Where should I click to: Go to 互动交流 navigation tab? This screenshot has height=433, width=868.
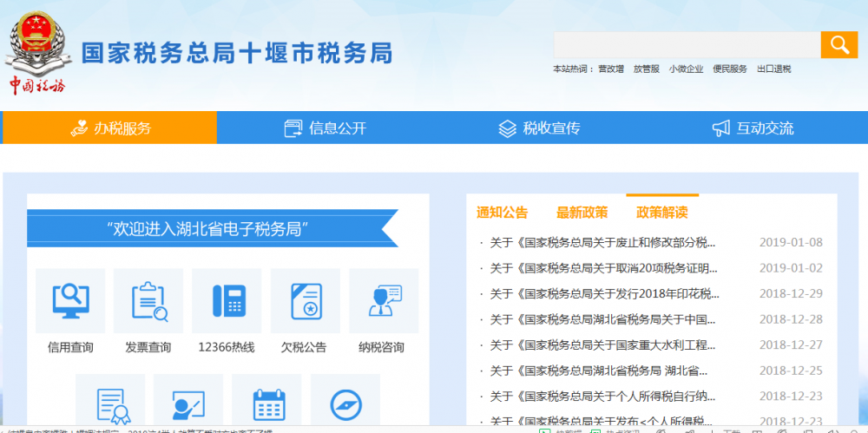click(x=753, y=128)
